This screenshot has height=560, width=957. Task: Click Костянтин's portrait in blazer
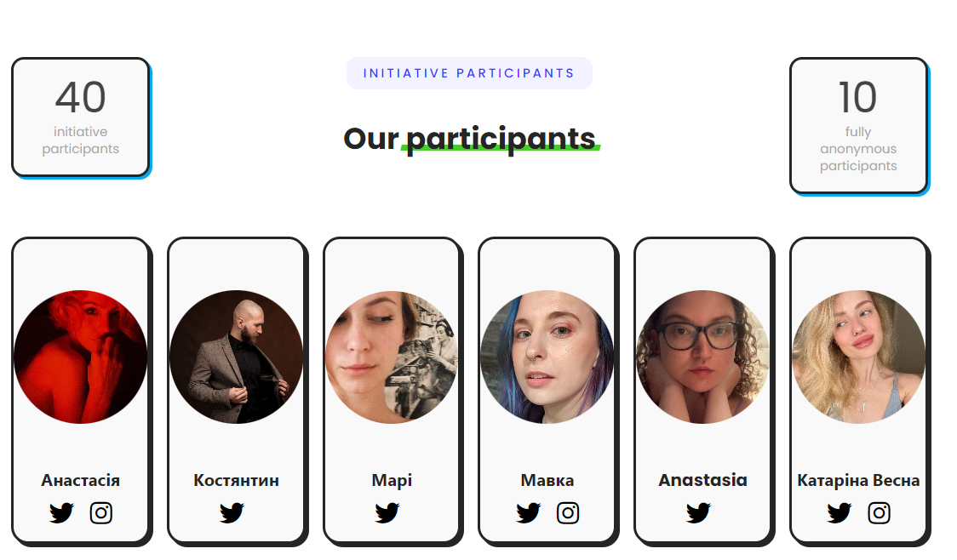236,357
